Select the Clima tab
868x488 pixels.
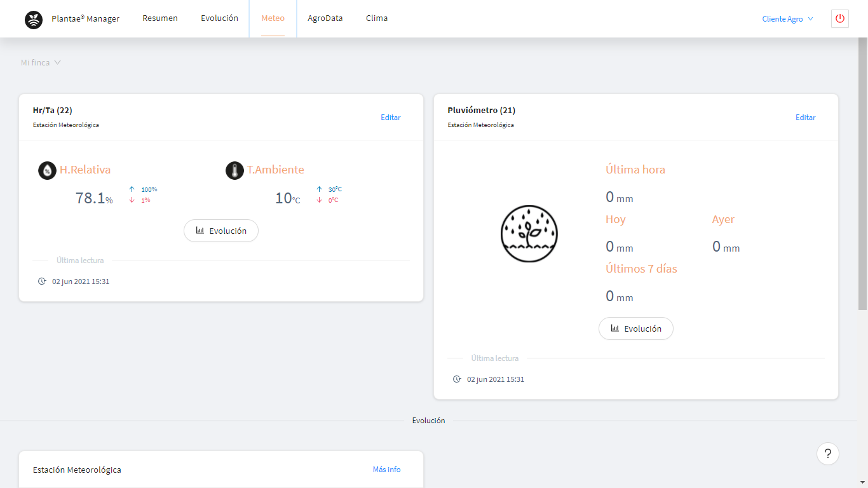377,18
